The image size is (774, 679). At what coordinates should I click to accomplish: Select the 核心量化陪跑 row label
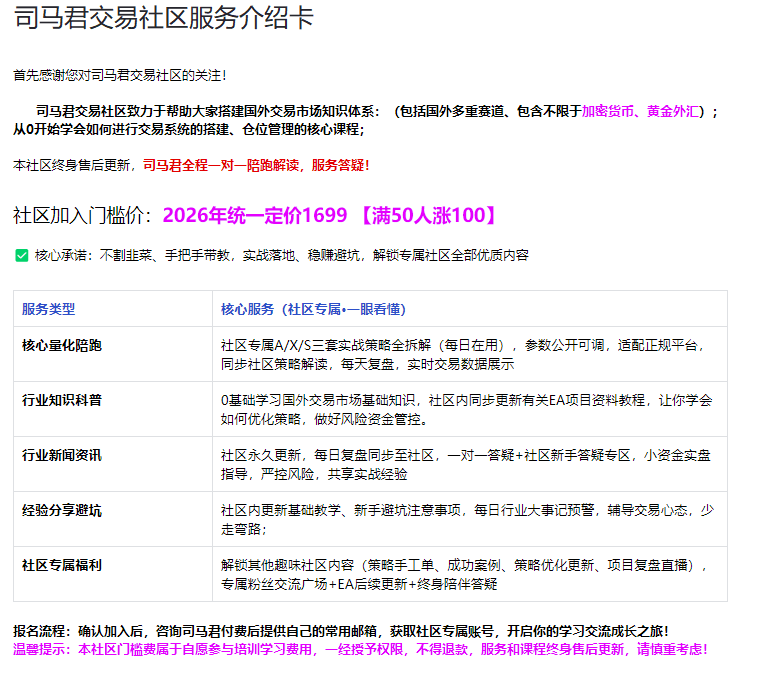[x=62, y=345]
